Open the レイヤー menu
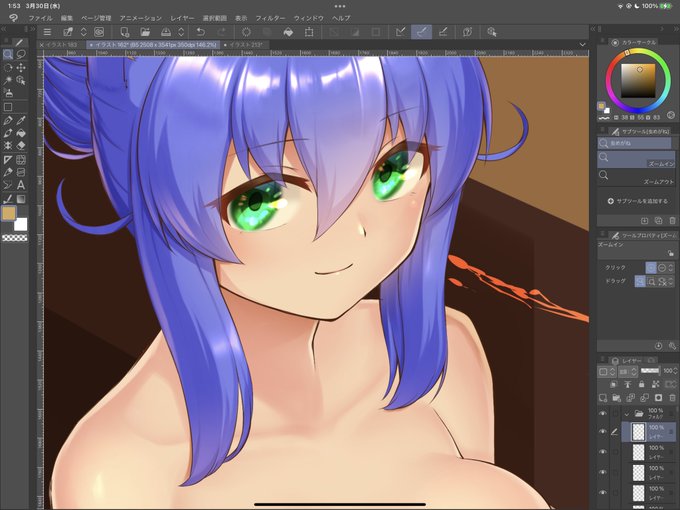This screenshot has width=680, height=510. coord(182,18)
